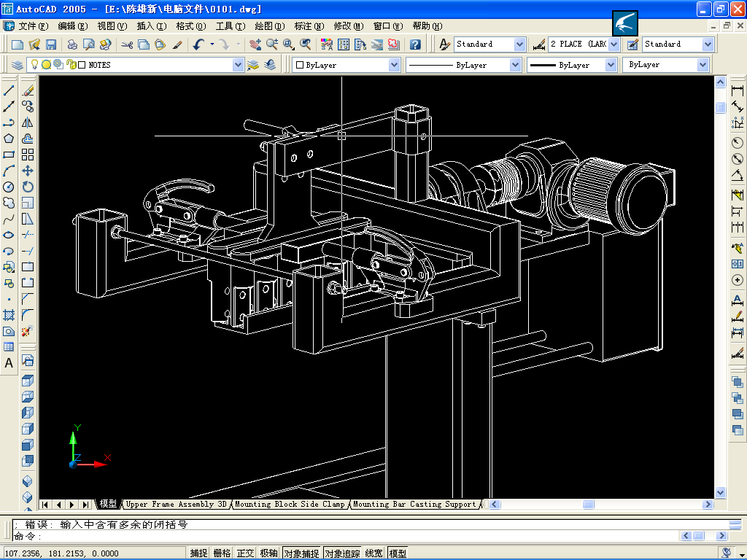Open the ByLayer color control dropdown
The width and height of the screenshot is (747, 560).
pos(394,65)
